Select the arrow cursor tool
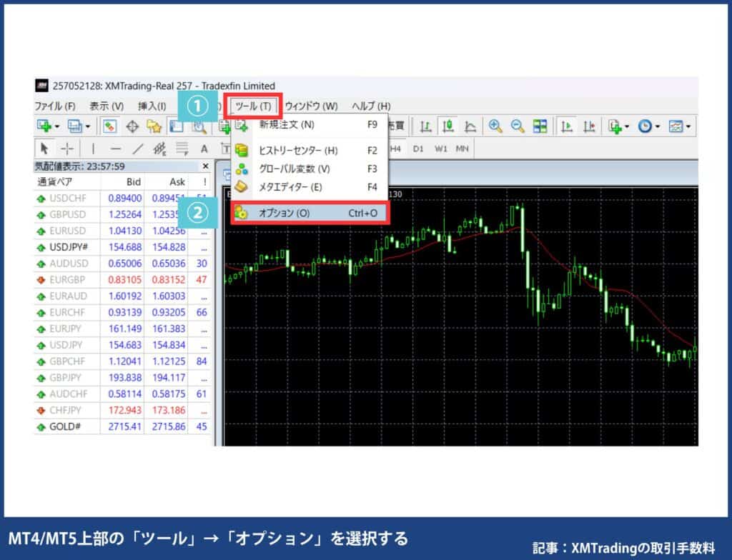Screen dimensions: 732x560 (44, 149)
